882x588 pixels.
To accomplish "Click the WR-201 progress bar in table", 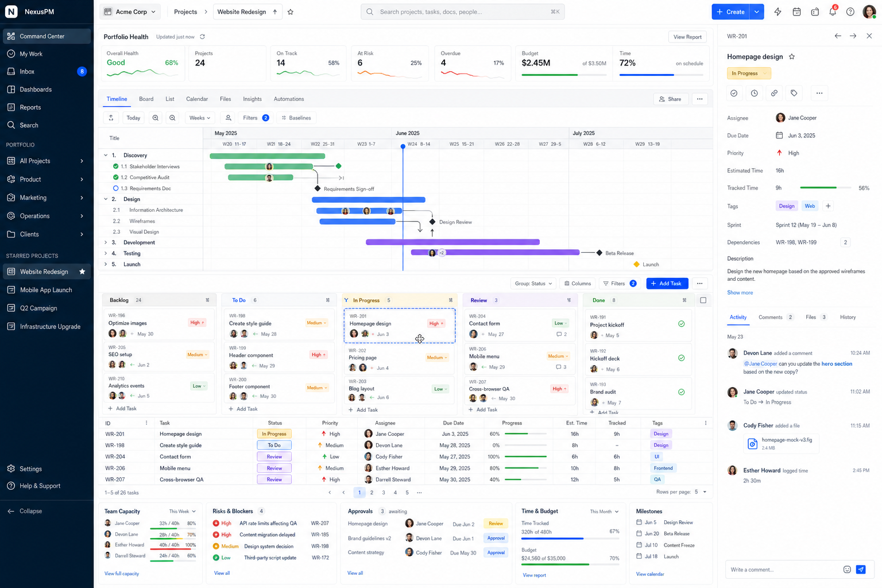I will pyautogui.click(x=525, y=434).
